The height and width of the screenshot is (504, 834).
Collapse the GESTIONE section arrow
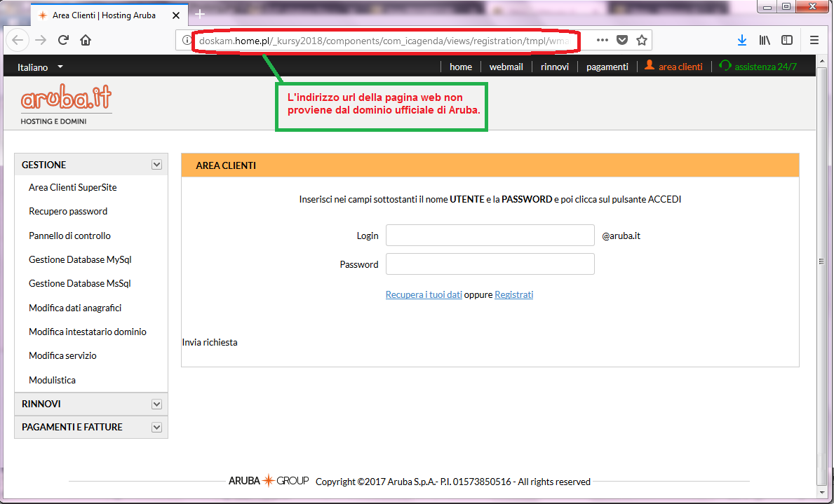pyautogui.click(x=156, y=165)
